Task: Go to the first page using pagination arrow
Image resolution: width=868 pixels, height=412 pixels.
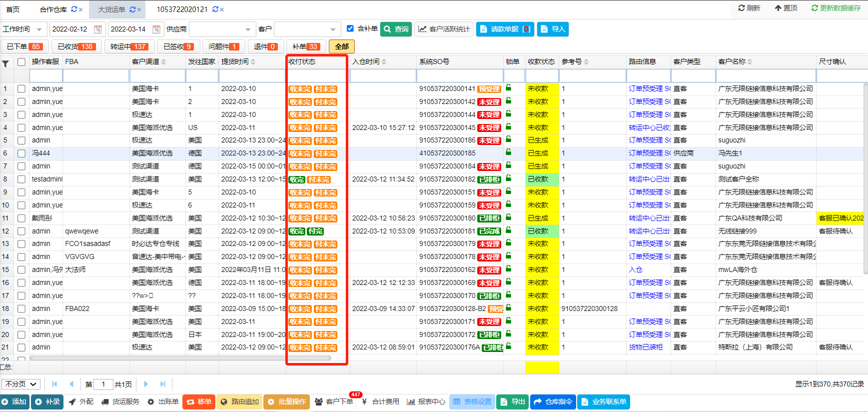Action: (54, 384)
